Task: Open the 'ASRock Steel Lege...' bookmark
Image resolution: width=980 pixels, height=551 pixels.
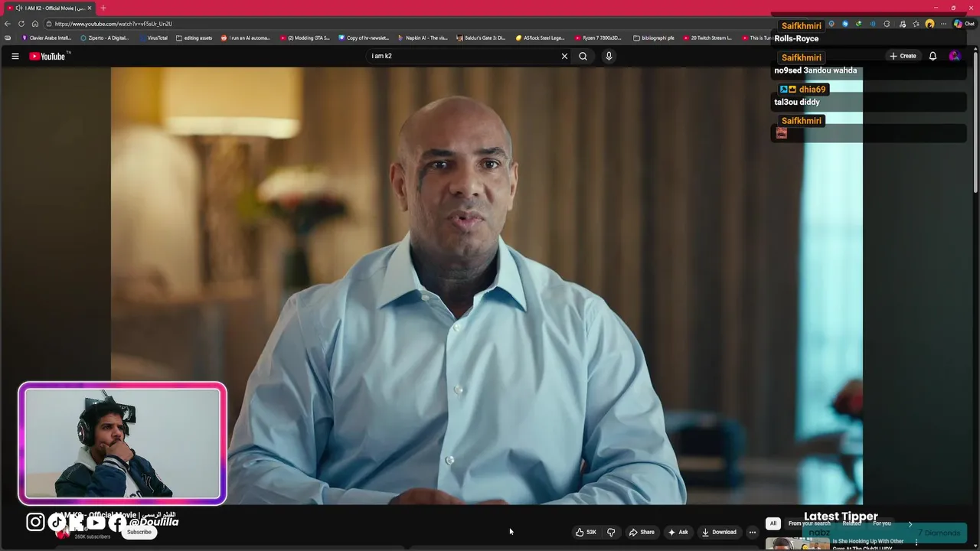Action: point(540,37)
